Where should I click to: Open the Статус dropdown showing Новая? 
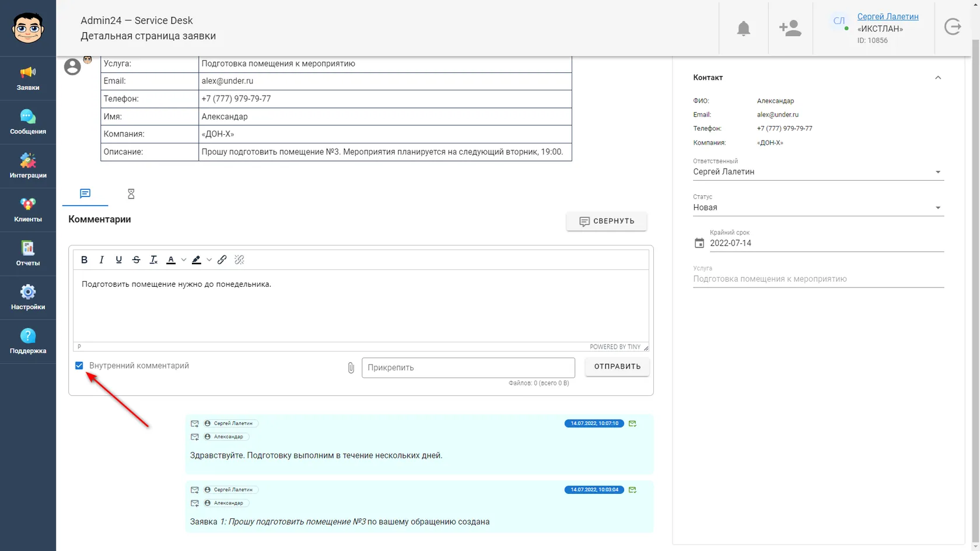[x=818, y=208]
